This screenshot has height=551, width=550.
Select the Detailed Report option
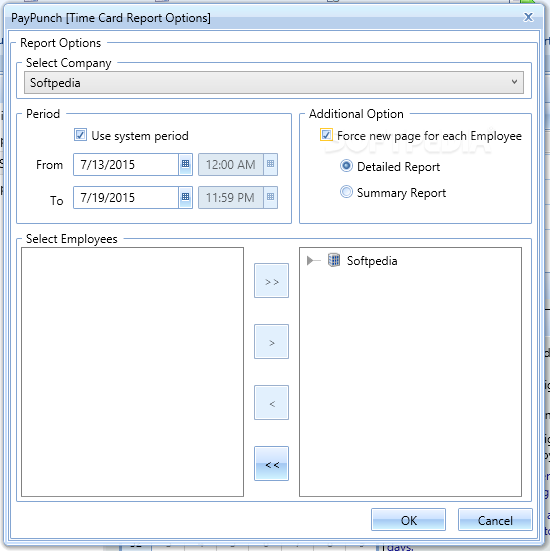point(346,166)
